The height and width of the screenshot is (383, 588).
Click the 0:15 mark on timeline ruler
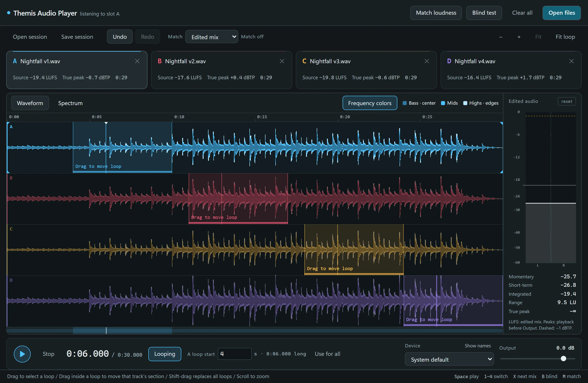[x=262, y=117]
